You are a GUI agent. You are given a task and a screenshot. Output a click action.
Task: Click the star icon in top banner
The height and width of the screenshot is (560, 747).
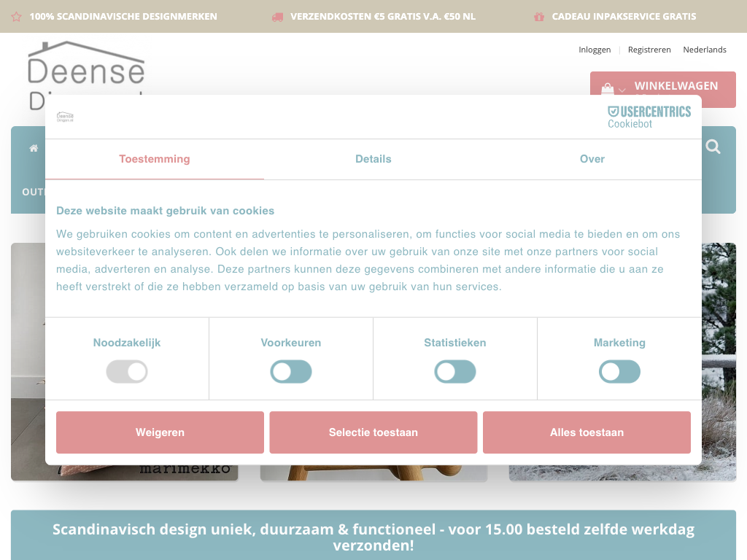[x=16, y=17]
